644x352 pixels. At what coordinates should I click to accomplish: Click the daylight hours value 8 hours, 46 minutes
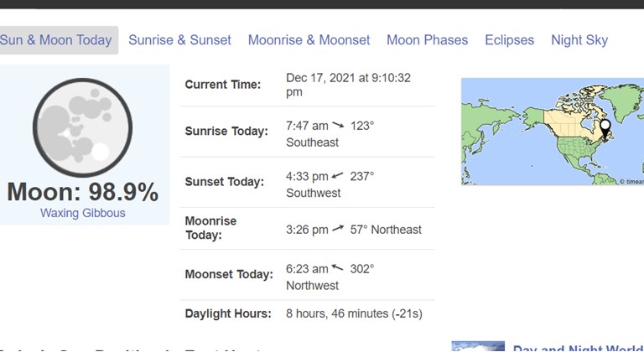coord(353,313)
